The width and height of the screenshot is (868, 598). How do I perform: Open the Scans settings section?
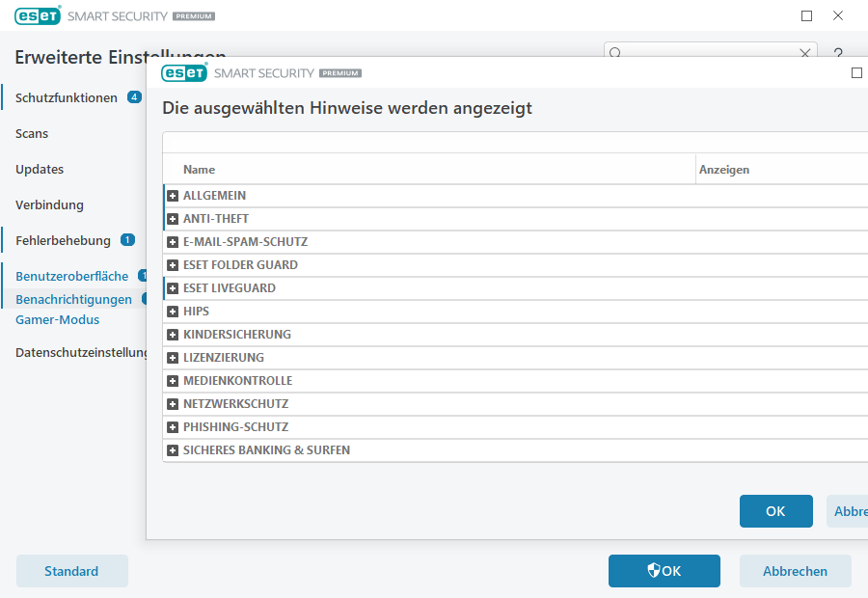pos(32,133)
